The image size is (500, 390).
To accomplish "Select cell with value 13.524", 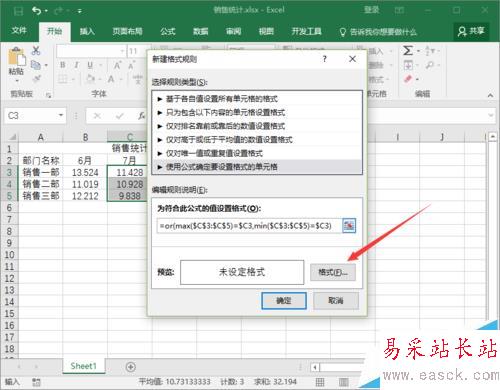I will tap(85, 172).
